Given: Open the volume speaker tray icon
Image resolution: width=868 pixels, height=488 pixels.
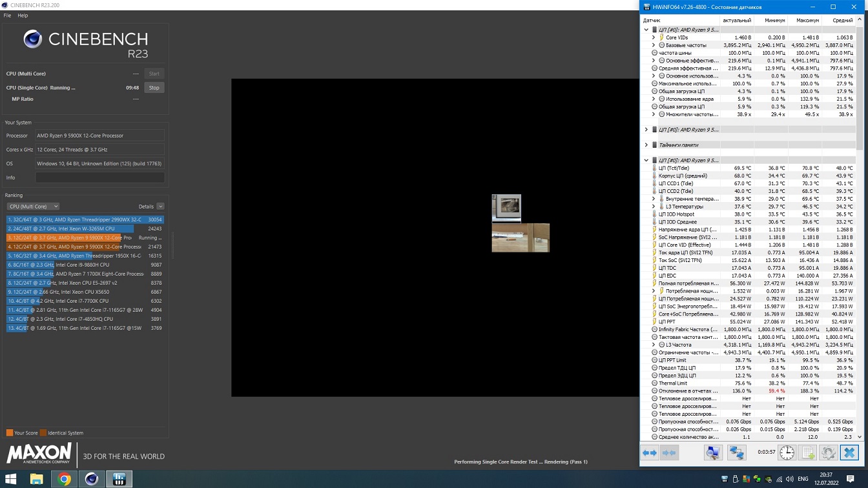Looking at the screenshot, I should coord(790,479).
